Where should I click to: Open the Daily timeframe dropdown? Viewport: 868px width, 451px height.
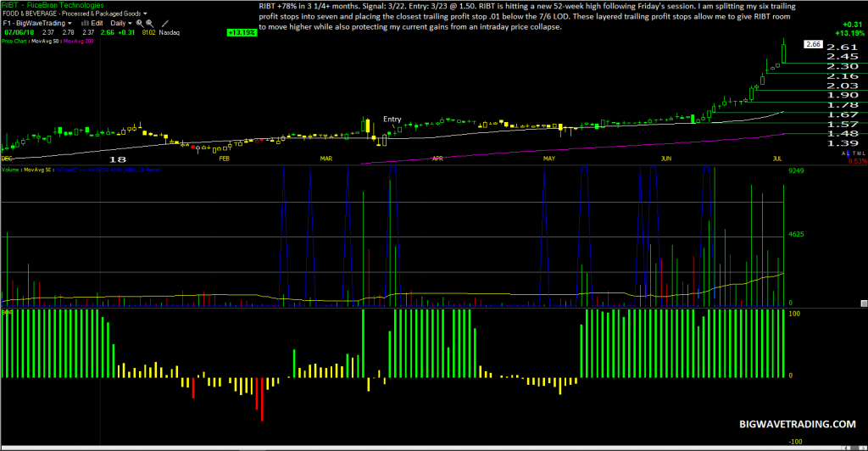(121, 23)
